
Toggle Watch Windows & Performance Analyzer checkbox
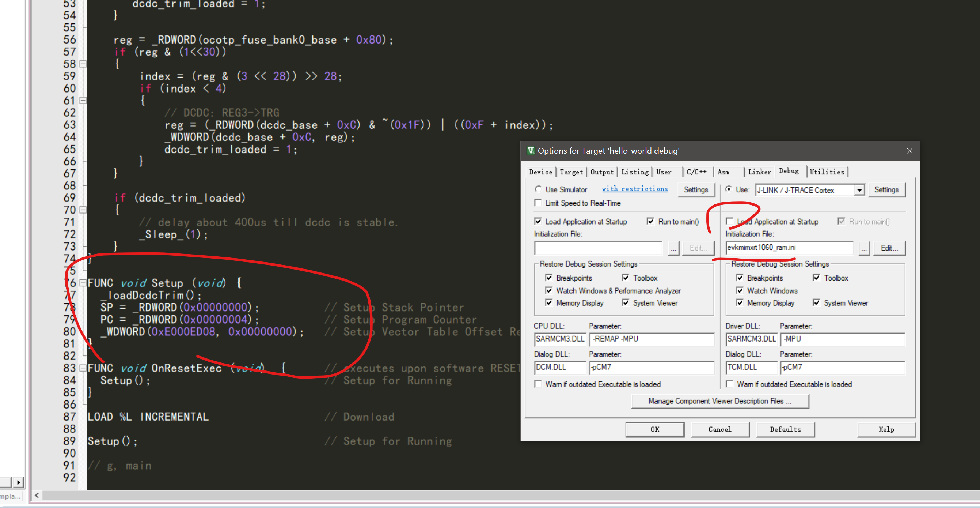[548, 290]
